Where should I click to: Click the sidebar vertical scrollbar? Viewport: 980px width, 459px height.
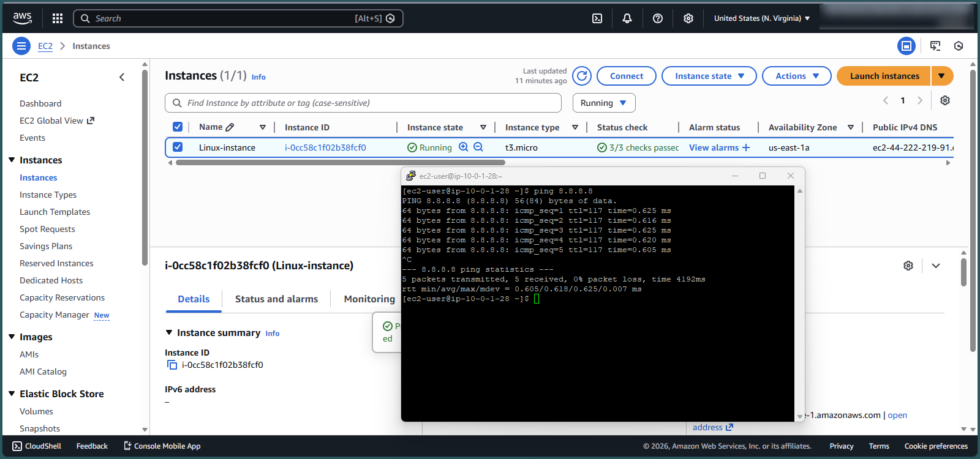point(145,167)
